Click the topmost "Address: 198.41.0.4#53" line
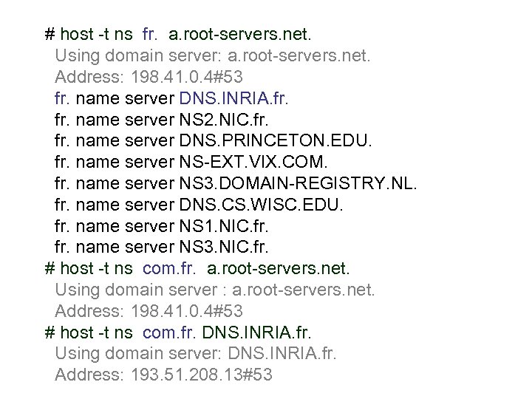The image size is (532, 399). click(x=149, y=77)
